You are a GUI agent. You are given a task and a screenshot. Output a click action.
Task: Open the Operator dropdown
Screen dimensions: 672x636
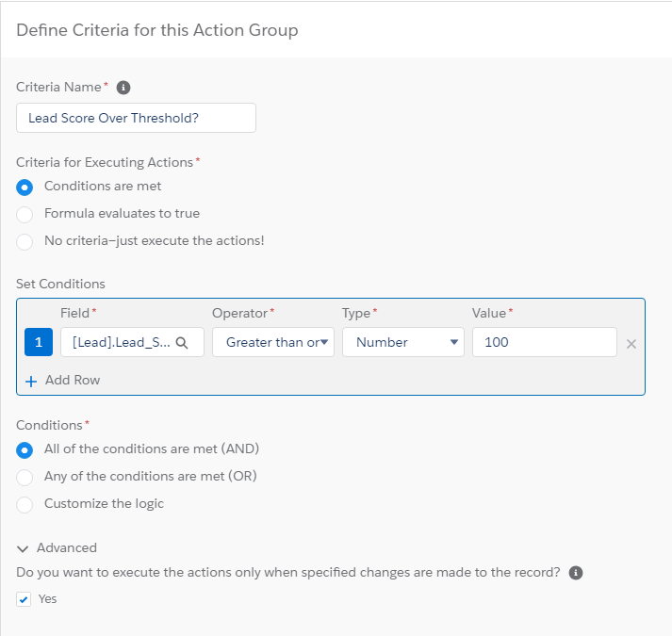tap(272, 343)
